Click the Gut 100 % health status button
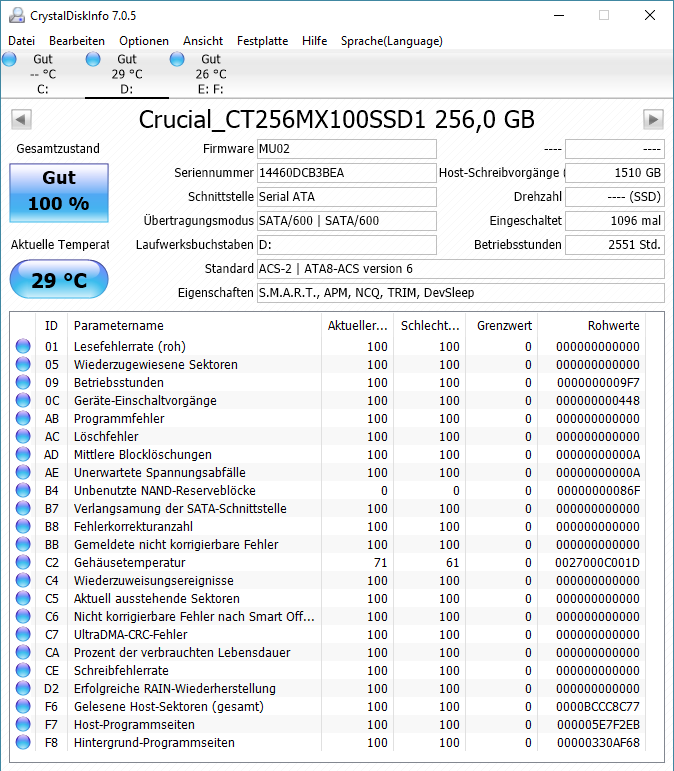Screen dimensions: 674x771 pyautogui.click(x=59, y=192)
